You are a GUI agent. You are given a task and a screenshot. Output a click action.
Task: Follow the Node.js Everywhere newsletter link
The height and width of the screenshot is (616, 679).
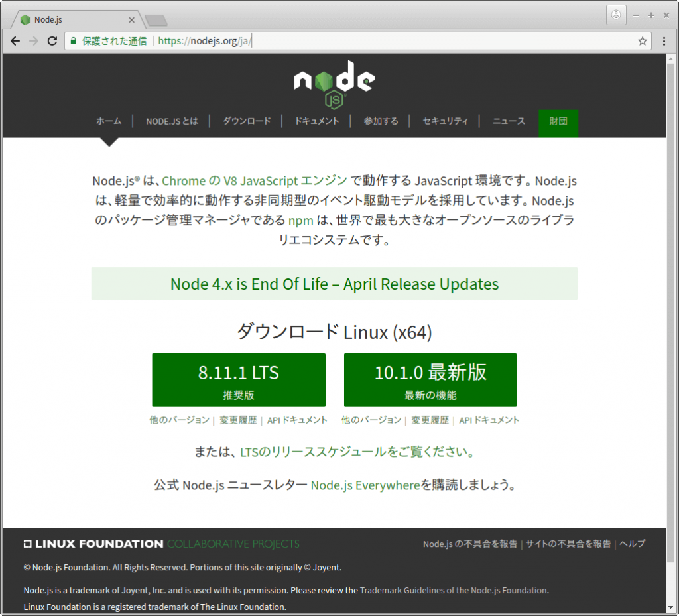click(x=365, y=485)
